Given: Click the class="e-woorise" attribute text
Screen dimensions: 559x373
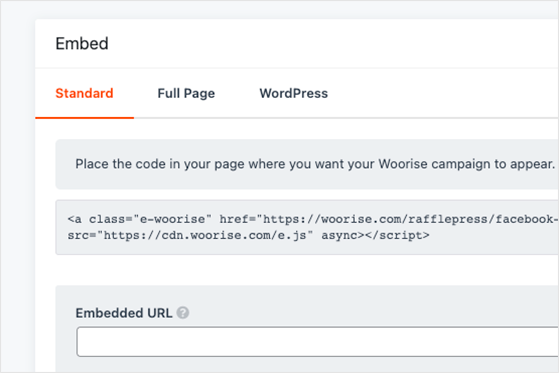Looking at the screenshot, I should click(150, 219).
